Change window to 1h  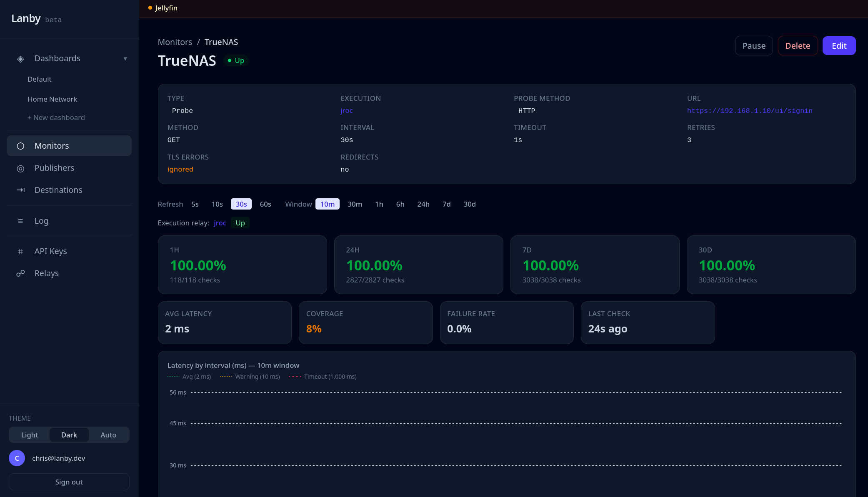379,204
